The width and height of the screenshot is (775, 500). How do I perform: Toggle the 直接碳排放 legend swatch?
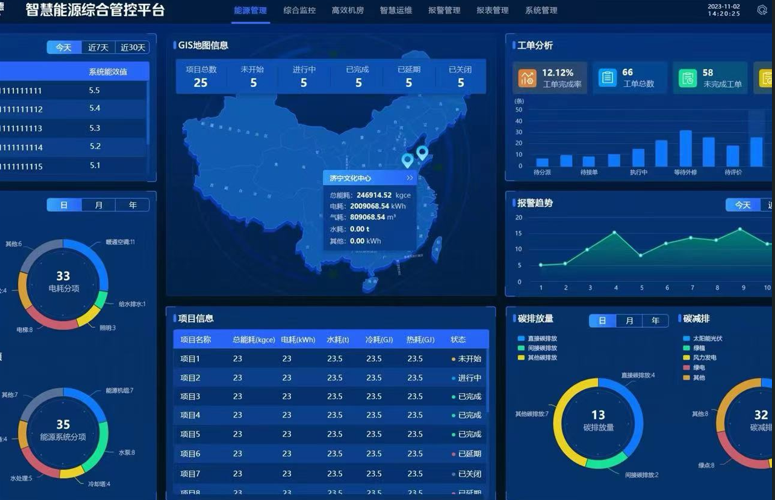point(521,338)
